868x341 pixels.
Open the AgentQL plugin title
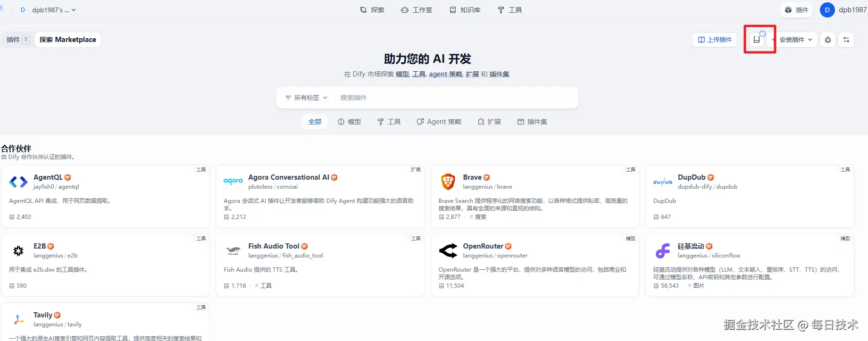(x=48, y=177)
